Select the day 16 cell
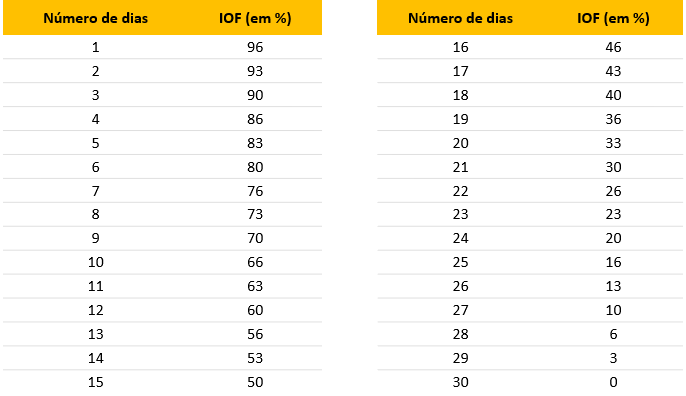 coord(460,47)
